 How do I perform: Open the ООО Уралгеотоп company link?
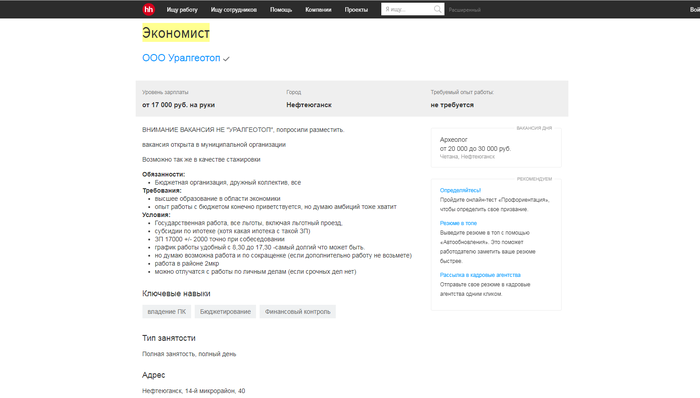[181, 58]
